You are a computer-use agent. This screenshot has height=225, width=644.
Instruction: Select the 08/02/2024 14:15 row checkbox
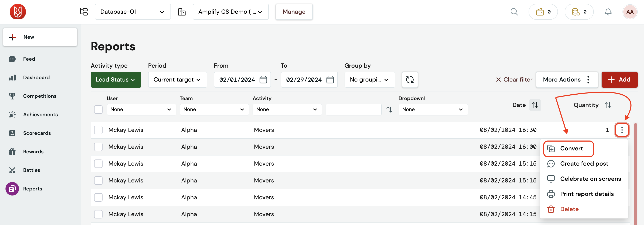coord(98,214)
